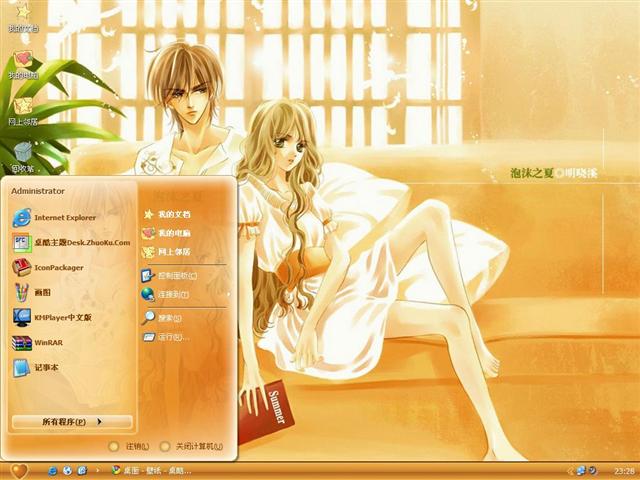Open the Recycle Bin desktop icon
The image size is (640, 480).
tap(23, 157)
